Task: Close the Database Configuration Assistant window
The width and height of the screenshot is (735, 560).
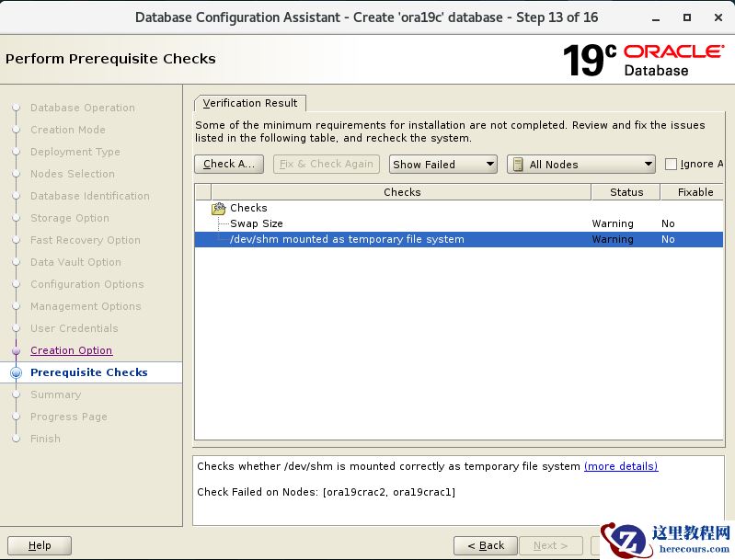Action: (x=718, y=17)
